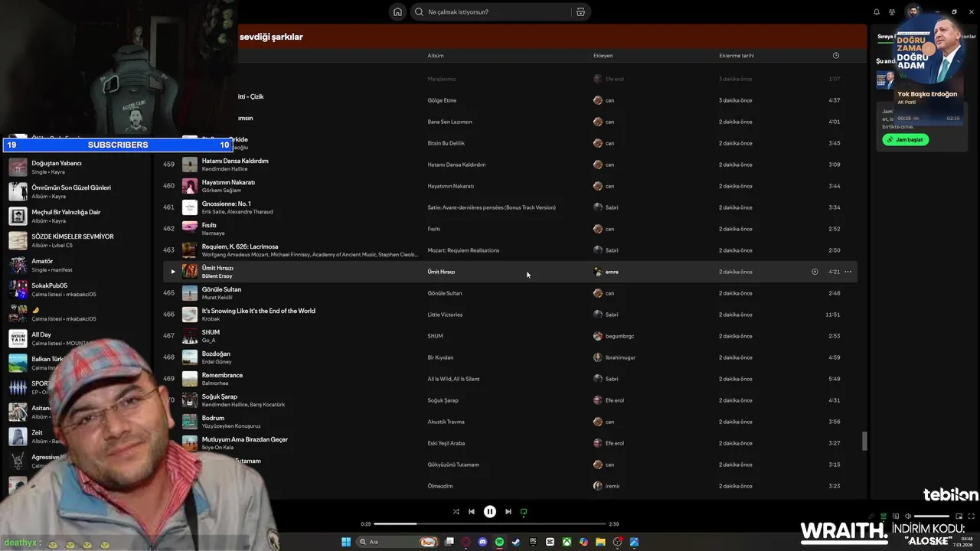980x551 pixels.
Task: Open All Day playlist
Action: [77, 338]
